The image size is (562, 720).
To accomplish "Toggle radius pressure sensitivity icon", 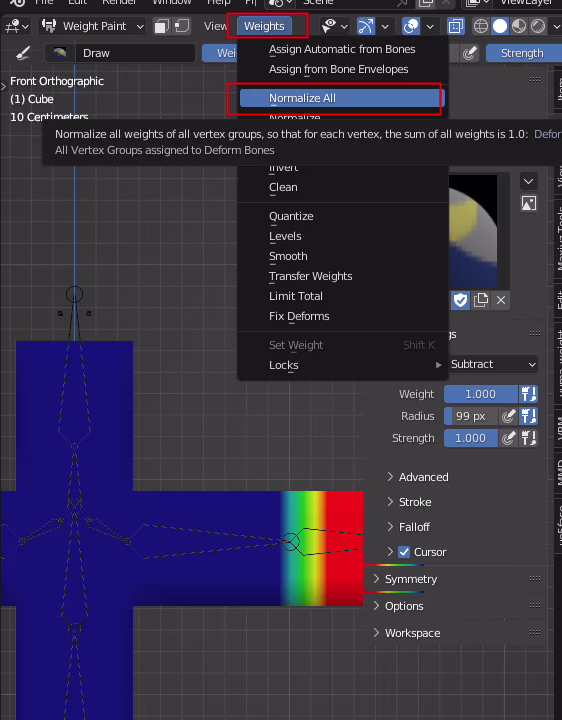I will (508, 416).
